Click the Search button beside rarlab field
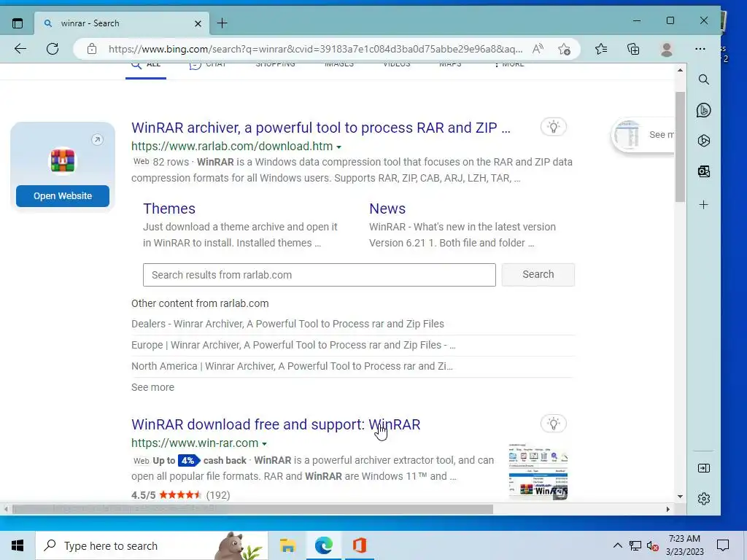 tap(538, 275)
